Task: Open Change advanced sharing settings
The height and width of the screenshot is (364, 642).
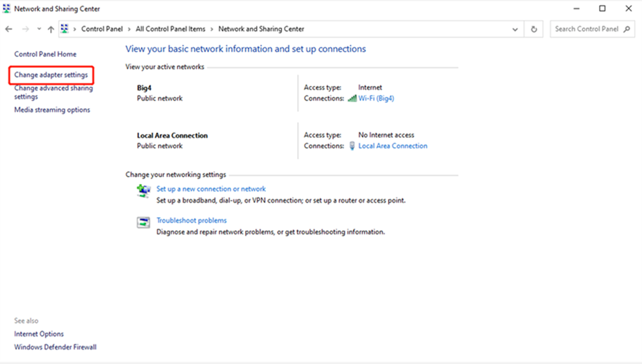Action: (53, 92)
